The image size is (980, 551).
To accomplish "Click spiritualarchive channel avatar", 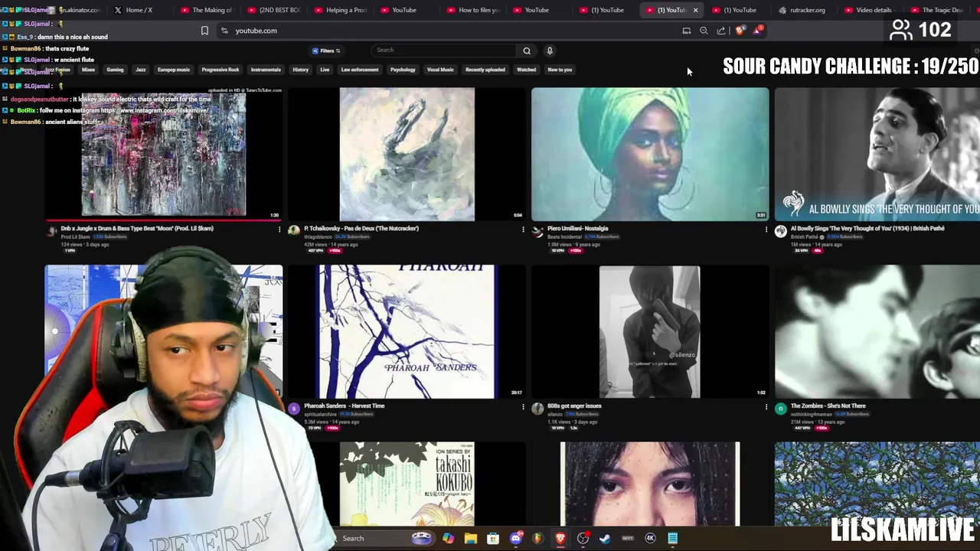I will 294,409.
